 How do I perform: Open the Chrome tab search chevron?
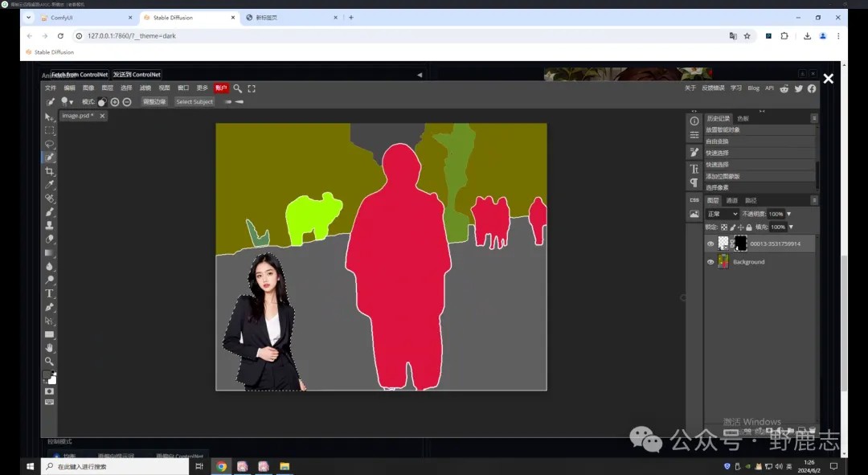[29, 17]
